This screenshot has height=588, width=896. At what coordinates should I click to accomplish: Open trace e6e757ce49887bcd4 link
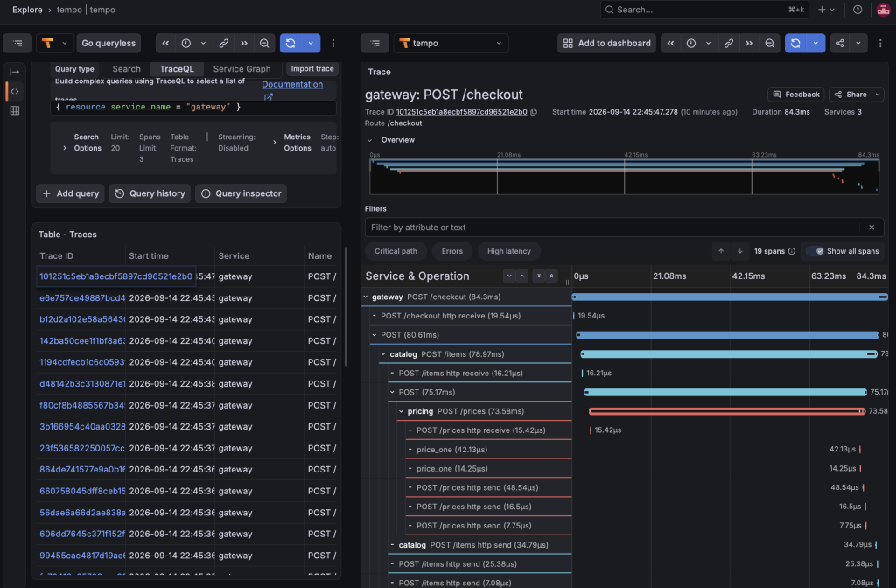(82, 298)
